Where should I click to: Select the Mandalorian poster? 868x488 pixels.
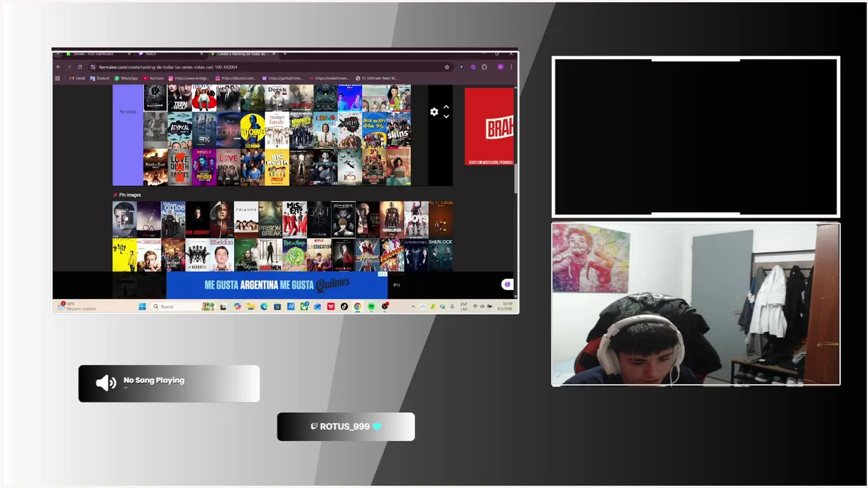392,220
